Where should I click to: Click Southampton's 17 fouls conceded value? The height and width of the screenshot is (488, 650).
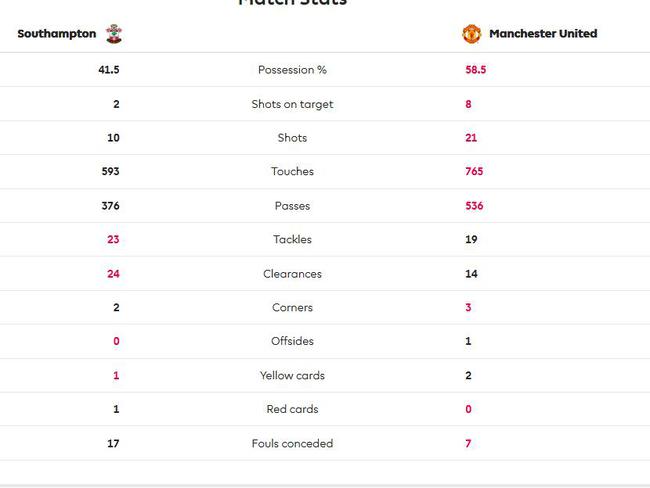pos(113,443)
